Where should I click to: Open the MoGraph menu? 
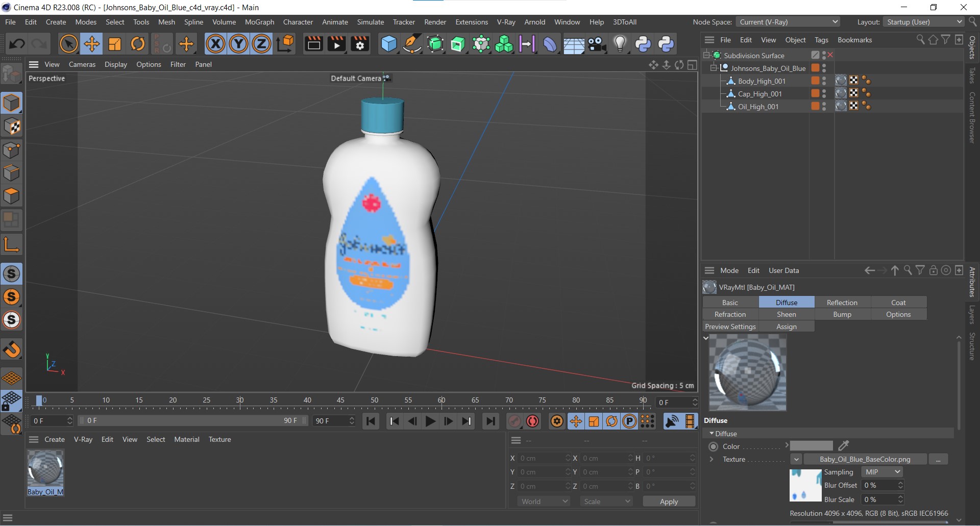click(259, 22)
